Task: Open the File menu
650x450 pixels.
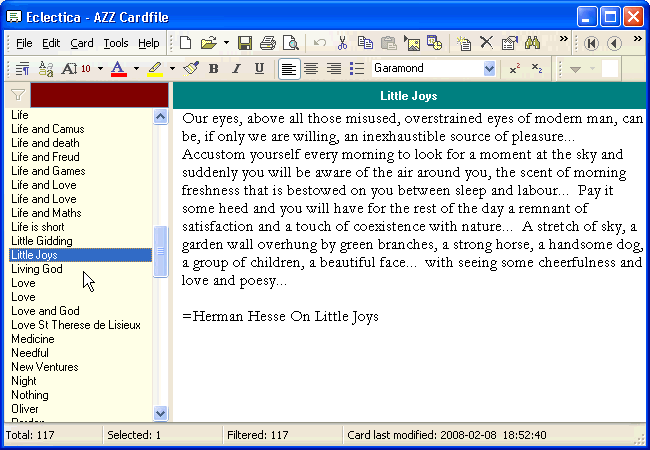Action: (x=24, y=43)
